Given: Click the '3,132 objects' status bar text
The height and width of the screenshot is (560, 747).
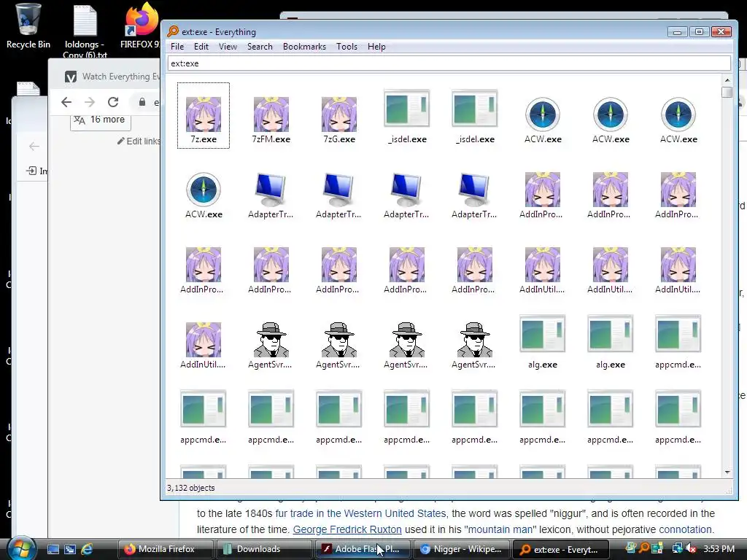Looking at the screenshot, I should pos(190,488).
